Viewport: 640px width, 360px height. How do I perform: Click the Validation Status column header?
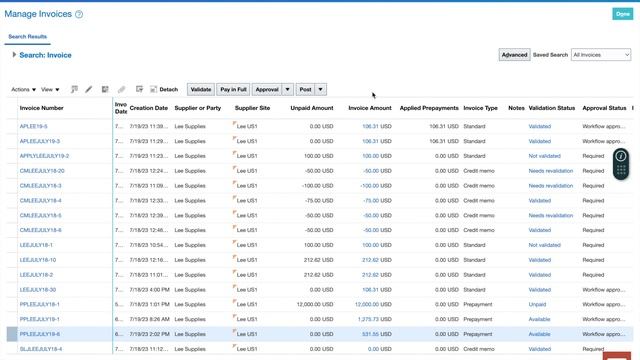pyautogui.click(x=551, y=108)
